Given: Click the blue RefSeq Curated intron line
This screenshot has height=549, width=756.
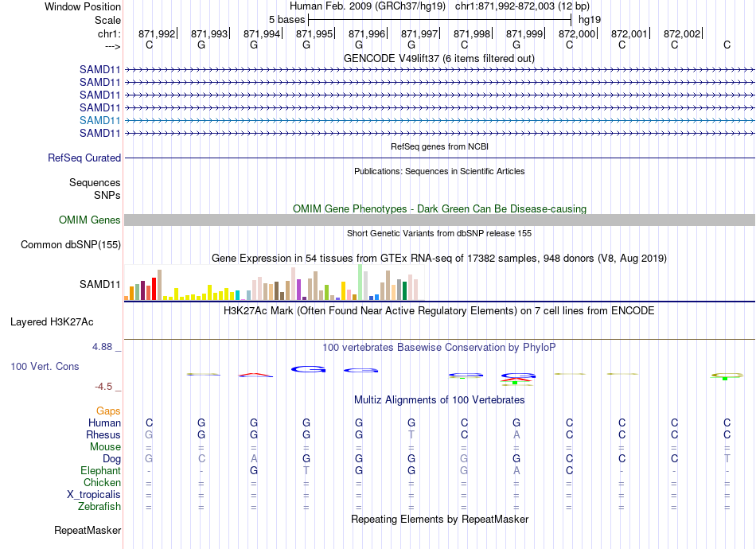Looking at the screenshot, I should (439, 158).
